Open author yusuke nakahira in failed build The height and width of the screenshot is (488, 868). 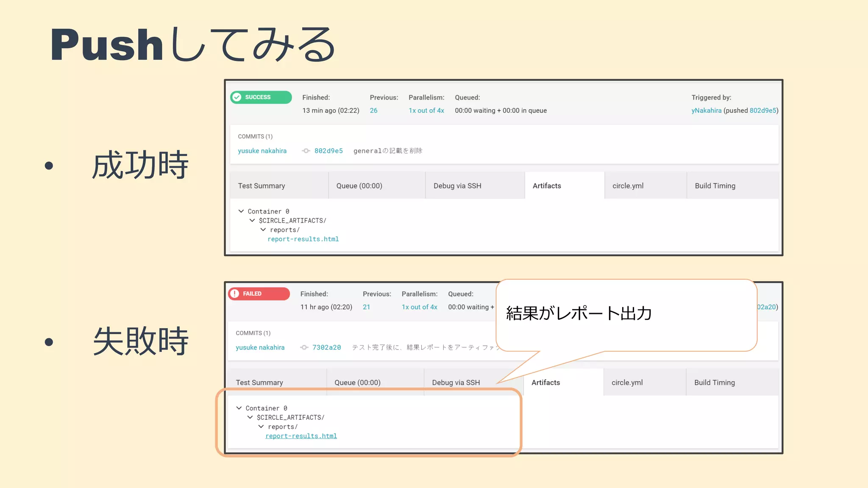260,347
